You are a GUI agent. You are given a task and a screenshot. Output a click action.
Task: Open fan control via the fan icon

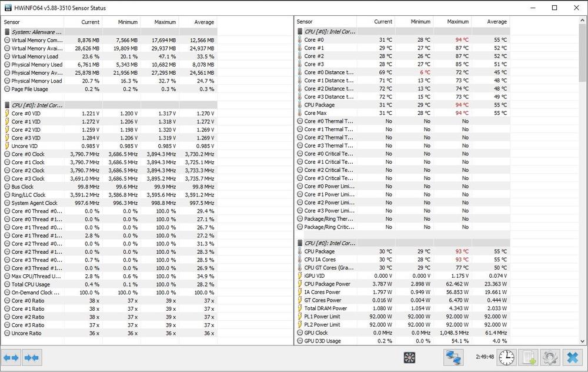click(x=410, y=357)
